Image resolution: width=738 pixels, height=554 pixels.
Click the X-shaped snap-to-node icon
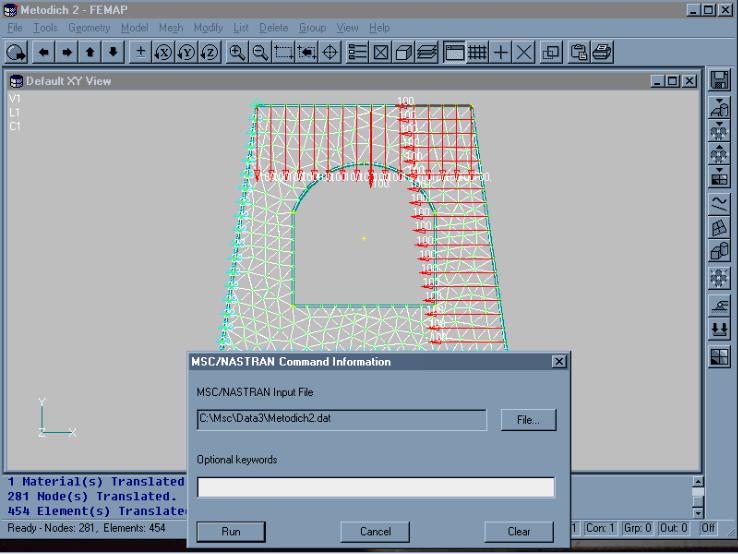coord(523,52)
